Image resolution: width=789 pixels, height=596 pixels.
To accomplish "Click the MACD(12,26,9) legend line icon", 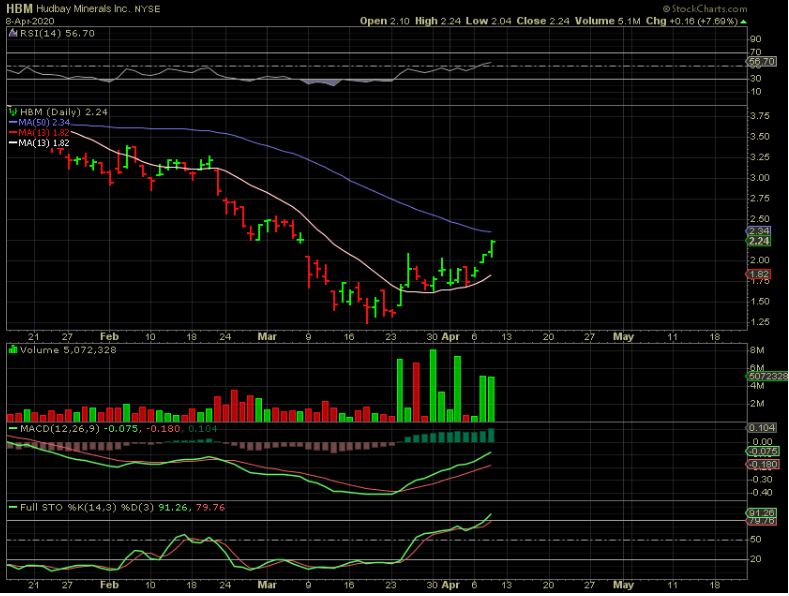I will coord(11,429).
